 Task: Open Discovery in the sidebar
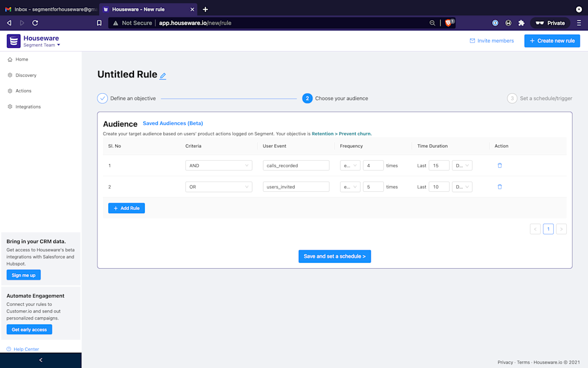(x=26, y=75)
